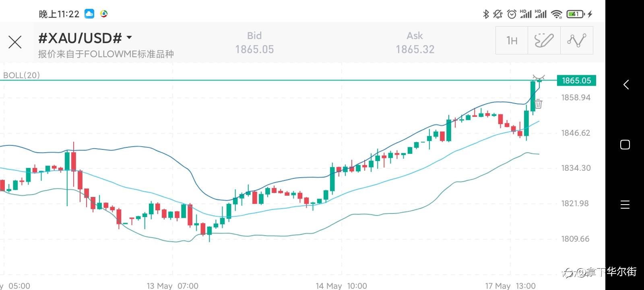Tap the cloud icon in status bar

89,14
